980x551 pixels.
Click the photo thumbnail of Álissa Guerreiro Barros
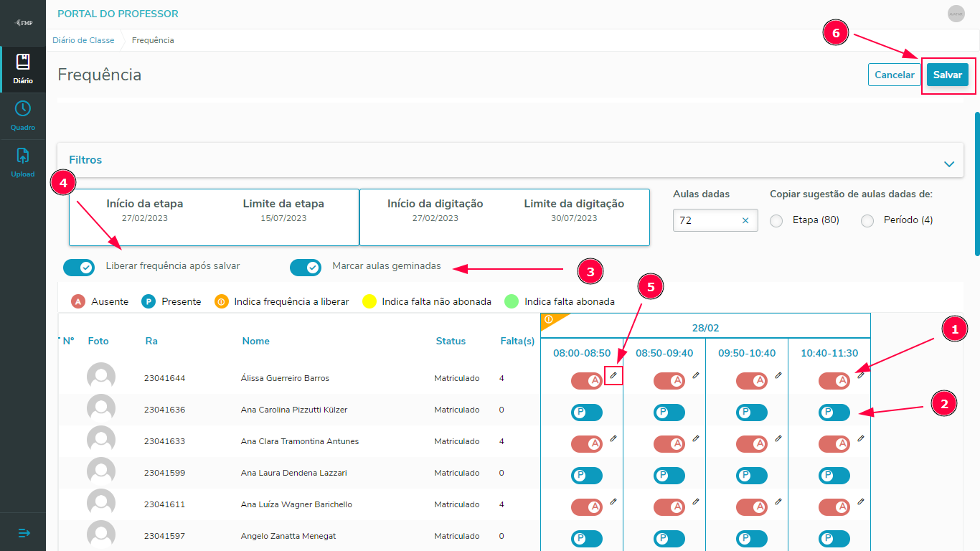pyautogui.click(x=101, y=377)
